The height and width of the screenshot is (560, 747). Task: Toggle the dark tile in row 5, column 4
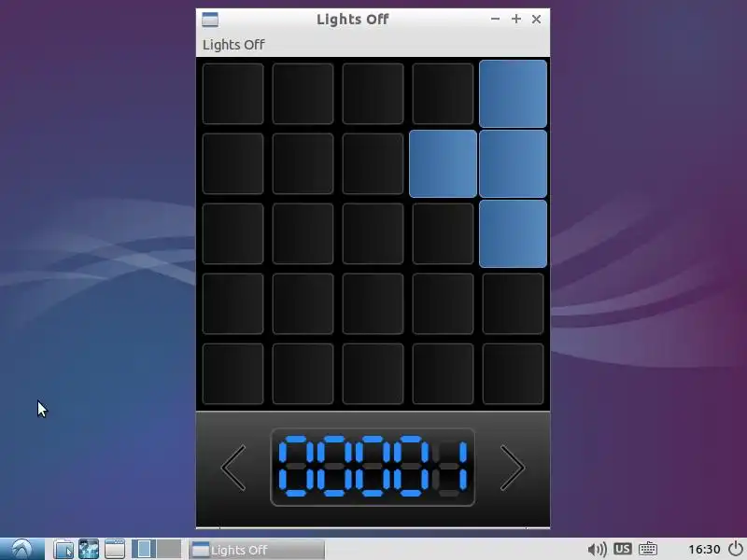[443, 374]
